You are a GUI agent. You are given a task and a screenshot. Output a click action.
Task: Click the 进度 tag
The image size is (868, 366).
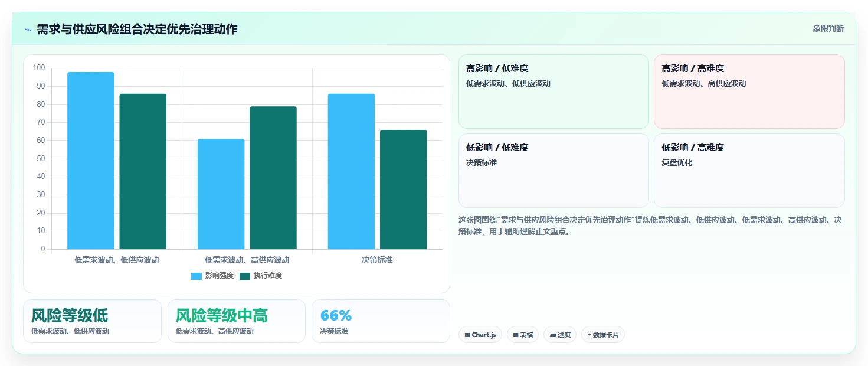coord(560,335)
